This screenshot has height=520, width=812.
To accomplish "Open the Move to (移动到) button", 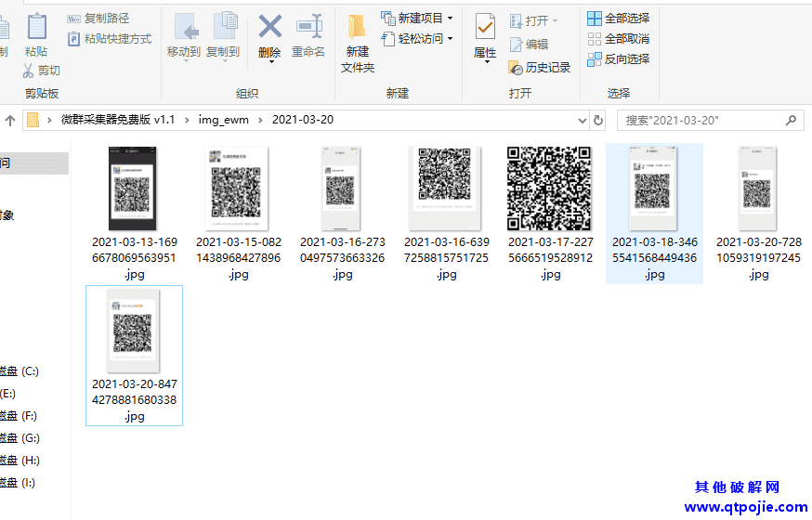I will tap(184, 35).
